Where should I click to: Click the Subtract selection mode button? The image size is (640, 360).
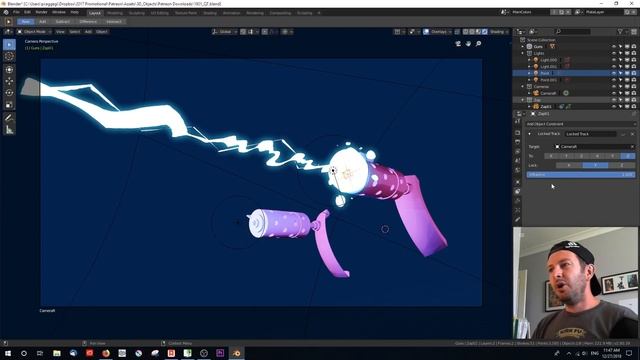tap(62, 22)
